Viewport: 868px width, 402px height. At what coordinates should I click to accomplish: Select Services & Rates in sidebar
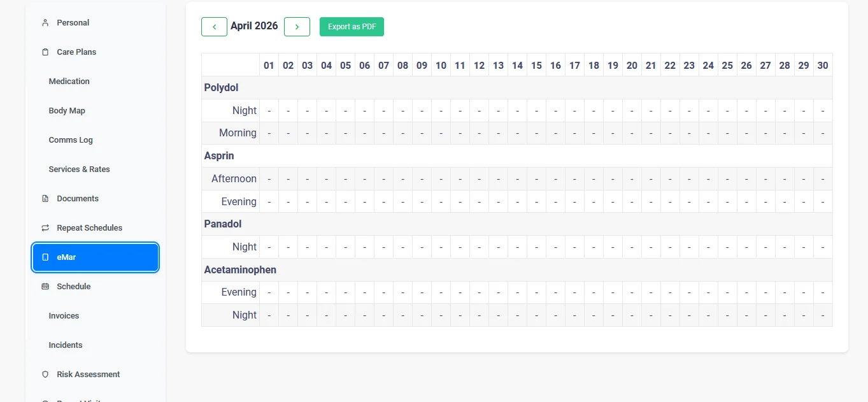tap(79, 169)
